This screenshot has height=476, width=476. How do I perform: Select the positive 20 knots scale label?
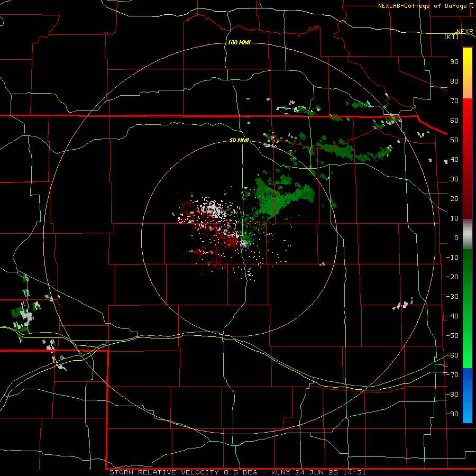[x=454, y=199]
